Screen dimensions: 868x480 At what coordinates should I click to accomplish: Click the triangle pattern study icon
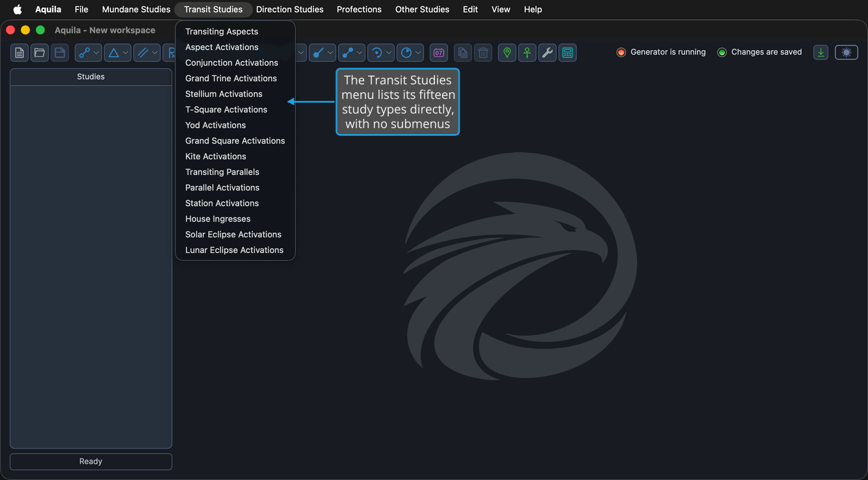(113, 53)
